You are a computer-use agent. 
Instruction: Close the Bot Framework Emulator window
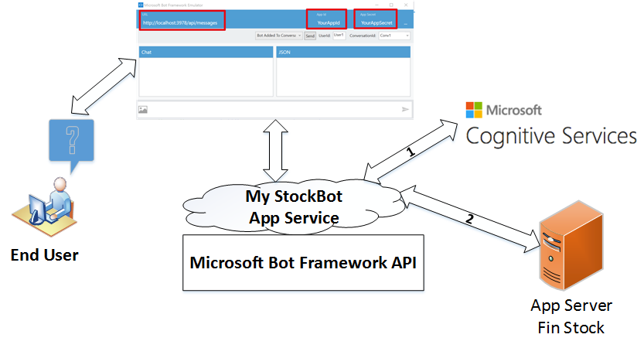tap(406, 5)
